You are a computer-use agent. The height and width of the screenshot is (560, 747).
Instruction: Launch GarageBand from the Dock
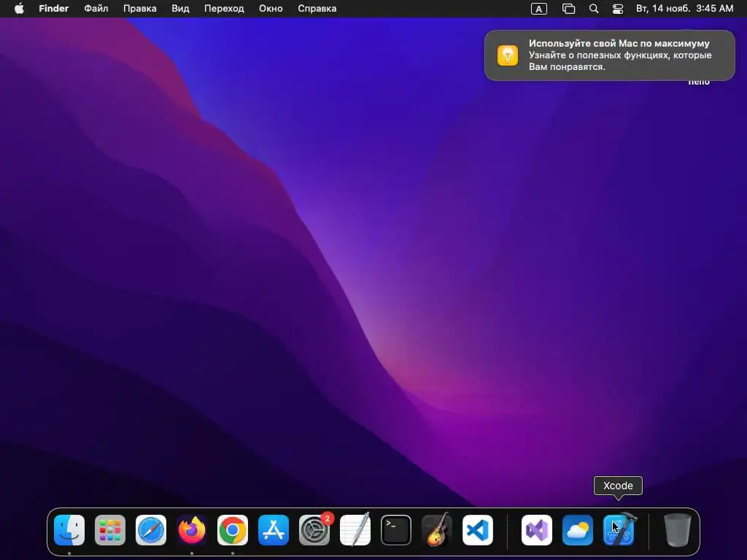437,529
